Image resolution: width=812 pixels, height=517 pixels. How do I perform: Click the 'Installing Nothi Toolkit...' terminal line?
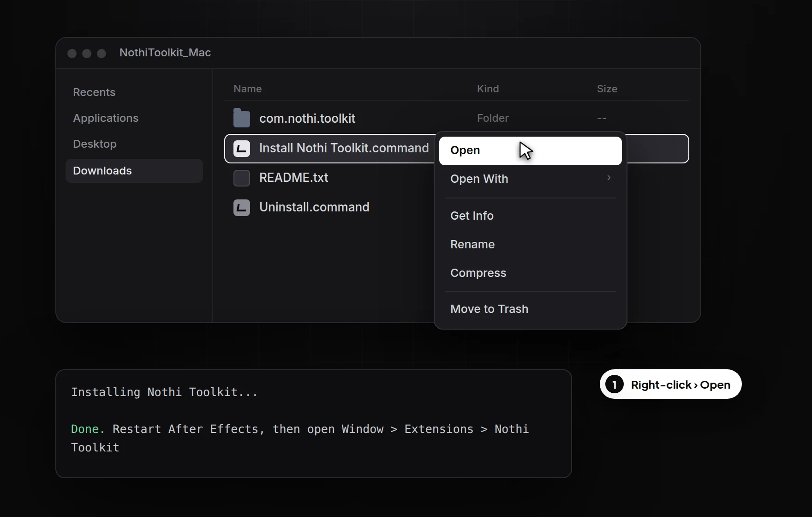[x=164, y=392]
